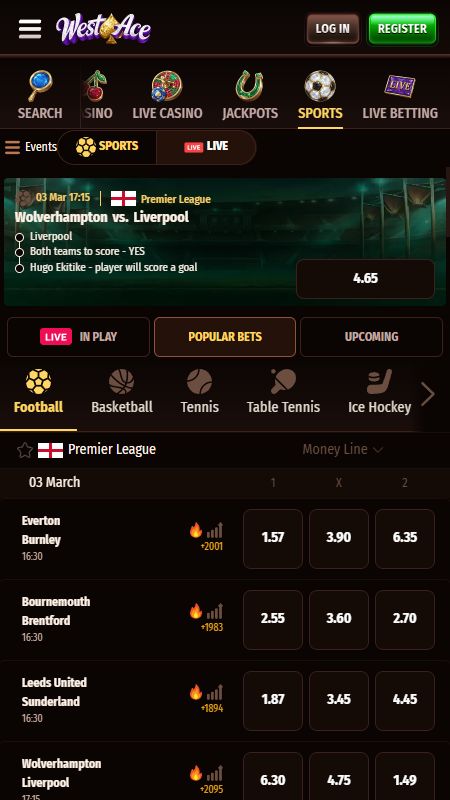Screen dimensions: 450x800
Task: Select the Live Casino roulette icon
Action: click(167, 86)
